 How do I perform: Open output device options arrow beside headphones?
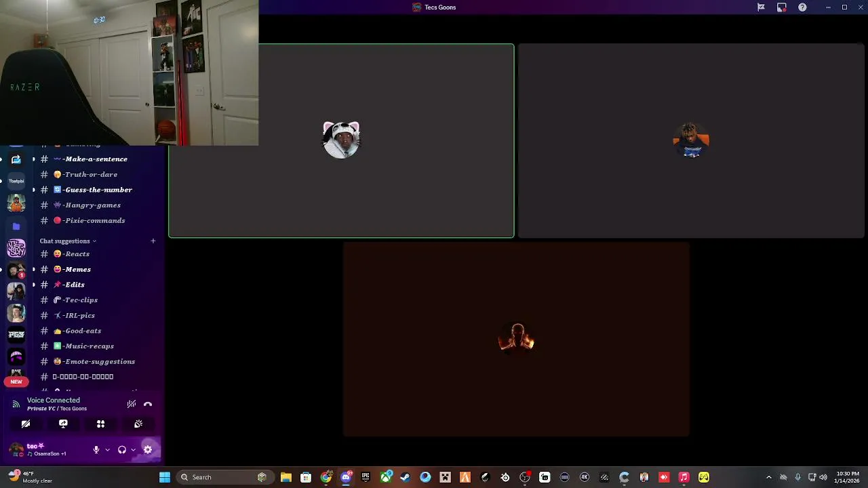133,449
